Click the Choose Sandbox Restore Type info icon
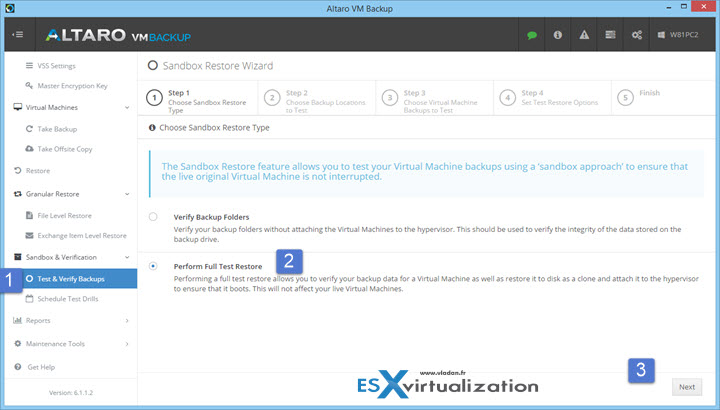720x410 pixels. (x=152, y=128)
